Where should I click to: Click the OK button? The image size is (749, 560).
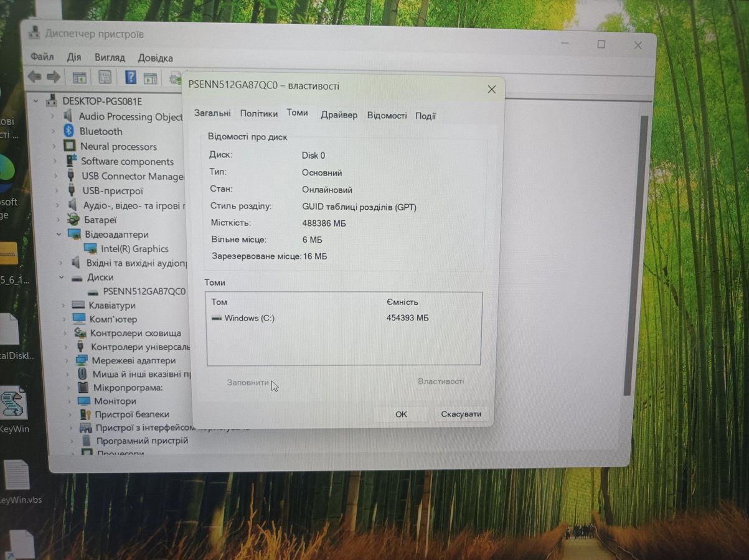tap(401, 414)
